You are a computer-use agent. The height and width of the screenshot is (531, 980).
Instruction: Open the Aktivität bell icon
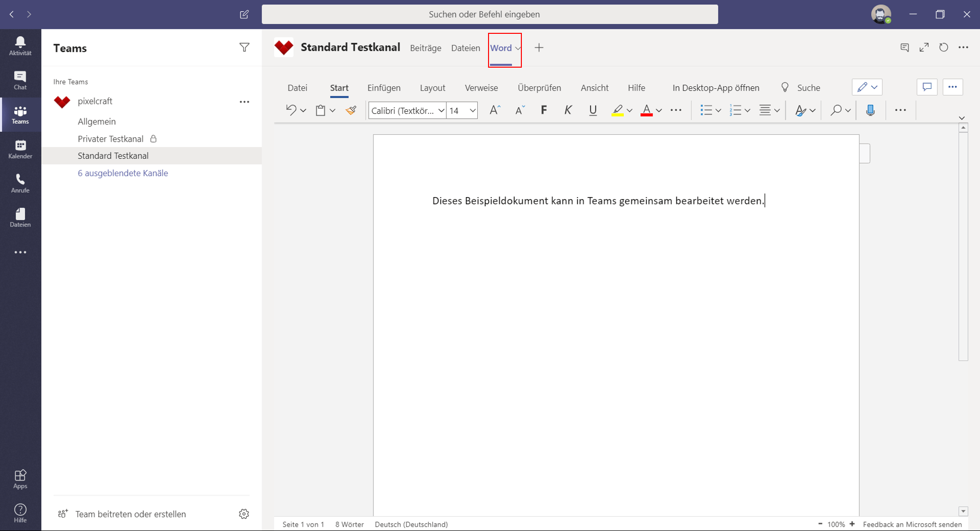click(20, 46)
